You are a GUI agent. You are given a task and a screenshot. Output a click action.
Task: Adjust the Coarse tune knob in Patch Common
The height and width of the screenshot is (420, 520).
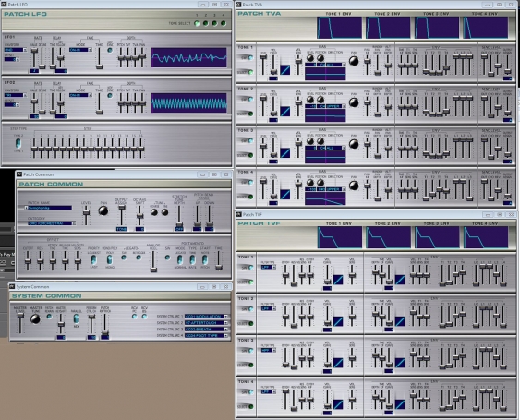[x=154, y=212]
